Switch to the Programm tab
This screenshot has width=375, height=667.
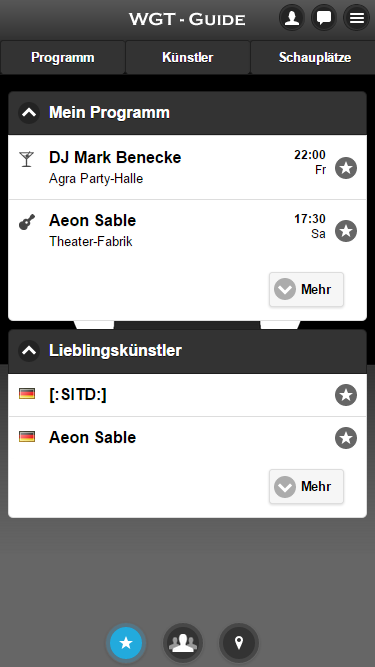[62, 57]
